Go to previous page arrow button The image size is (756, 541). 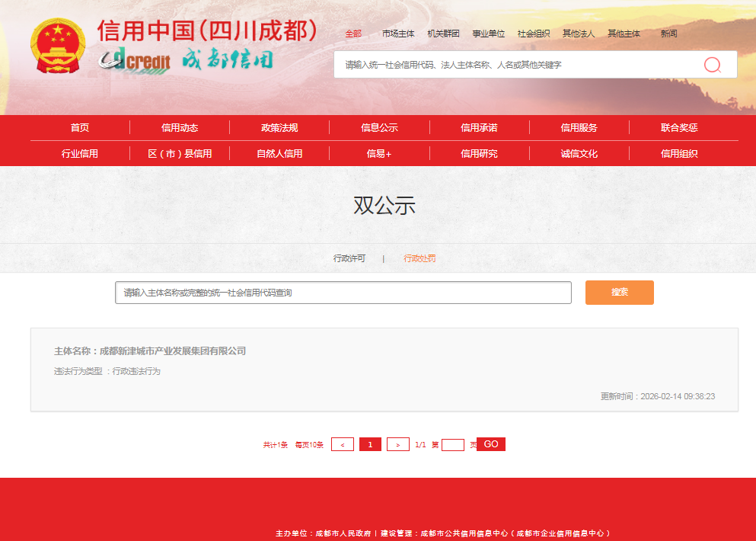click(x=343, y=444)
